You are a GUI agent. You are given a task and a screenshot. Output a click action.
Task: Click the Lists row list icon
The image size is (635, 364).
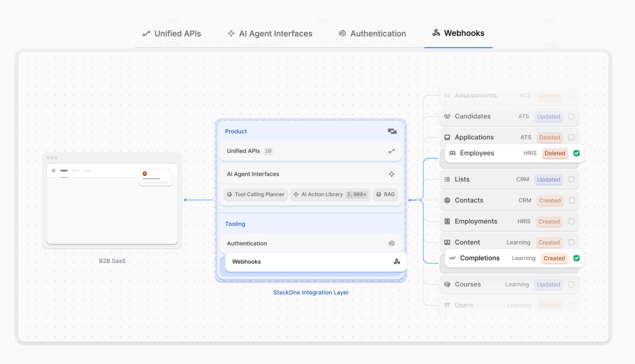pyautogui.click(x=447, y=179)
